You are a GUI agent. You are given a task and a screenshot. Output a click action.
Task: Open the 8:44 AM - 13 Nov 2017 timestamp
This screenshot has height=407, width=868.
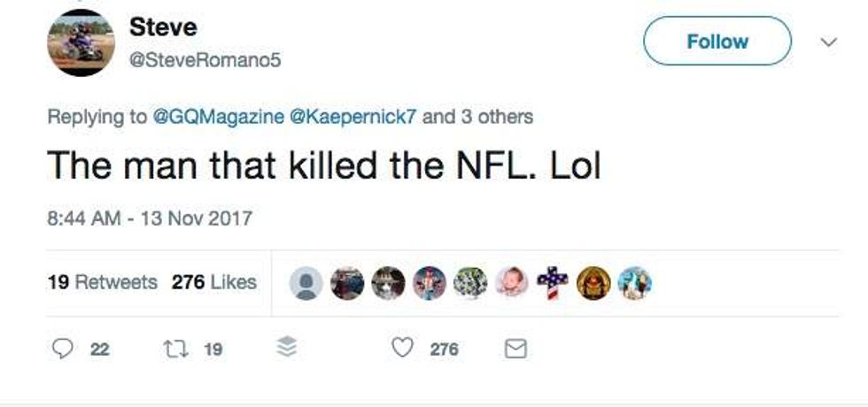[149, 218]
